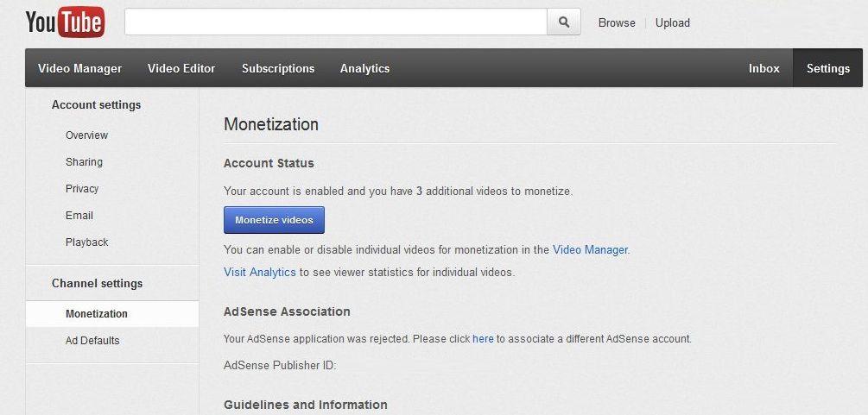
Task: Open Privacy settings in sidebar
Action: click(x=82, y=188)
